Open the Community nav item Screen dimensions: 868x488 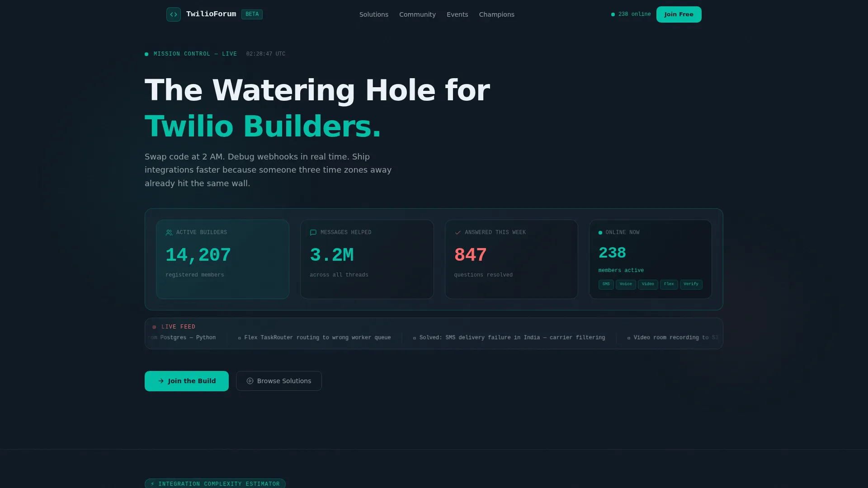tap(417, 14)
